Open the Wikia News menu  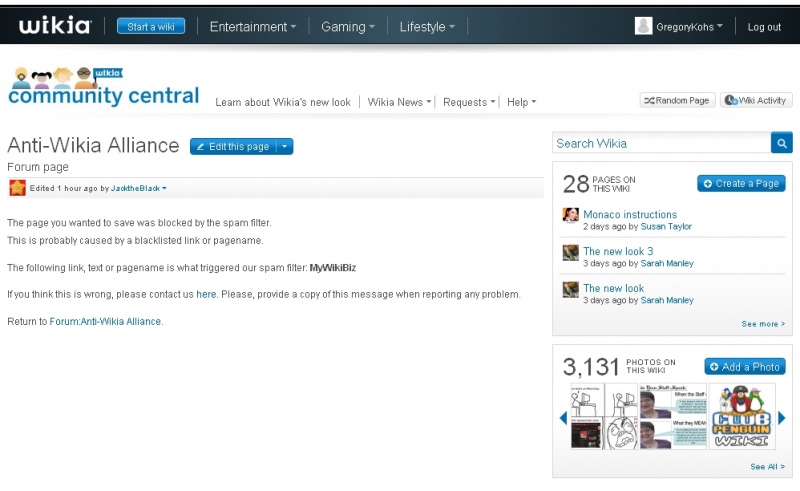click(x=399, y=102)
